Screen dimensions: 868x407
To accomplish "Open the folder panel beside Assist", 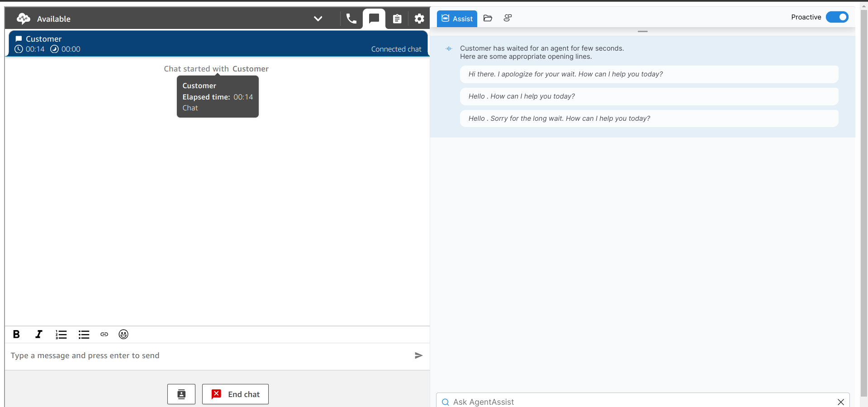I will (x=488, y=18).
